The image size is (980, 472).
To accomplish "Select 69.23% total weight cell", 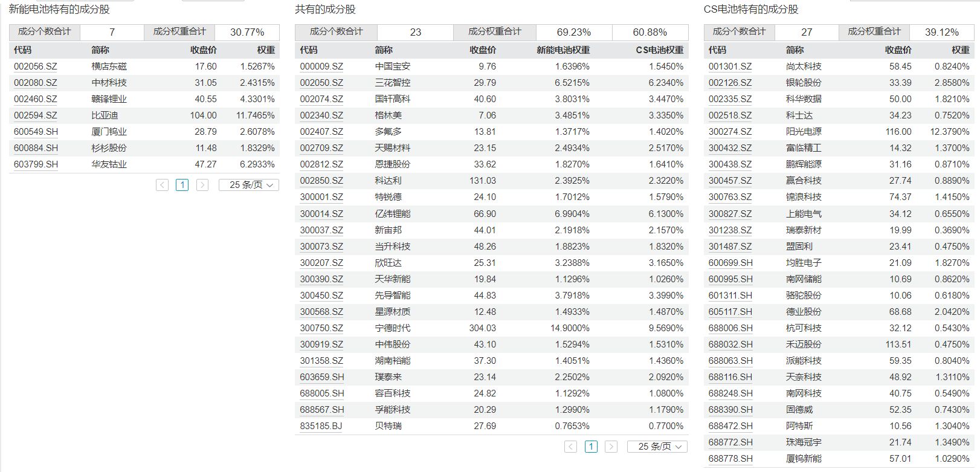I will [574, 32].
